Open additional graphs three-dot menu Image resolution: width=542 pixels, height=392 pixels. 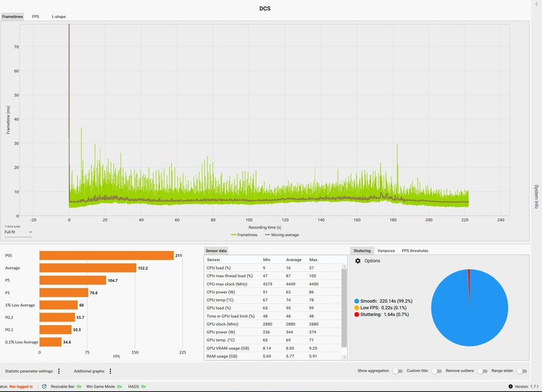(x=110, y=371)
